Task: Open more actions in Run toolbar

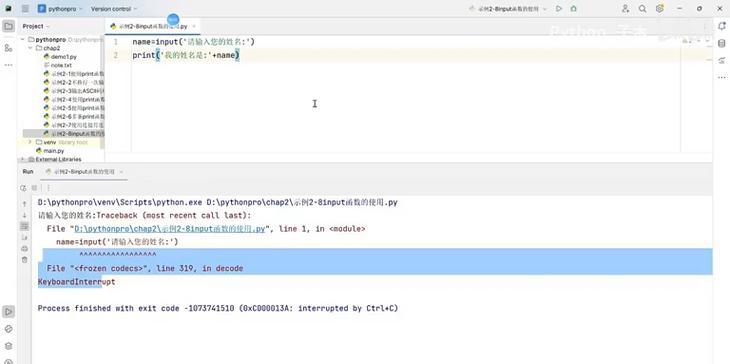Action: (x=48, y=188)
